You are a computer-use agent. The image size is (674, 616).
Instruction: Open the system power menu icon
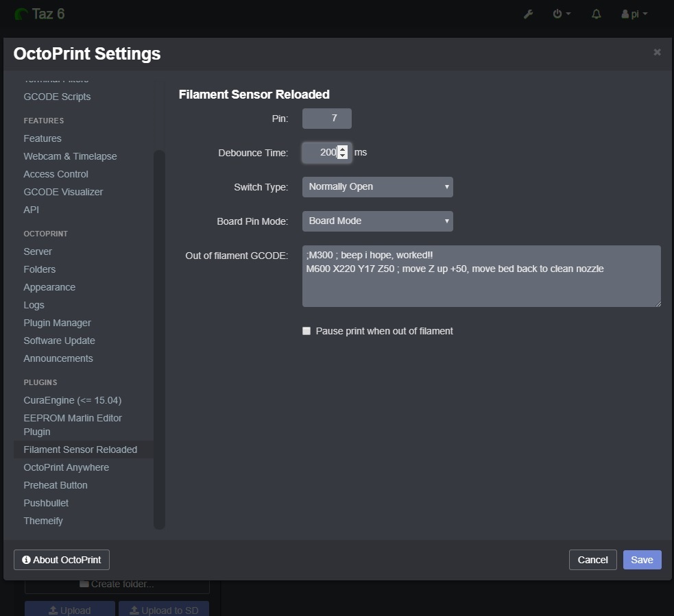click(x=562, y=14)
